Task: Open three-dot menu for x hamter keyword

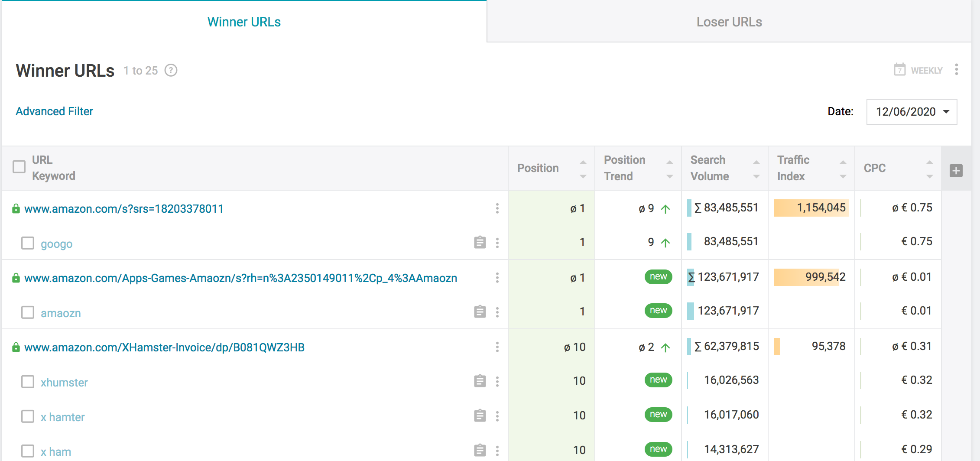Action: (497, 416)
